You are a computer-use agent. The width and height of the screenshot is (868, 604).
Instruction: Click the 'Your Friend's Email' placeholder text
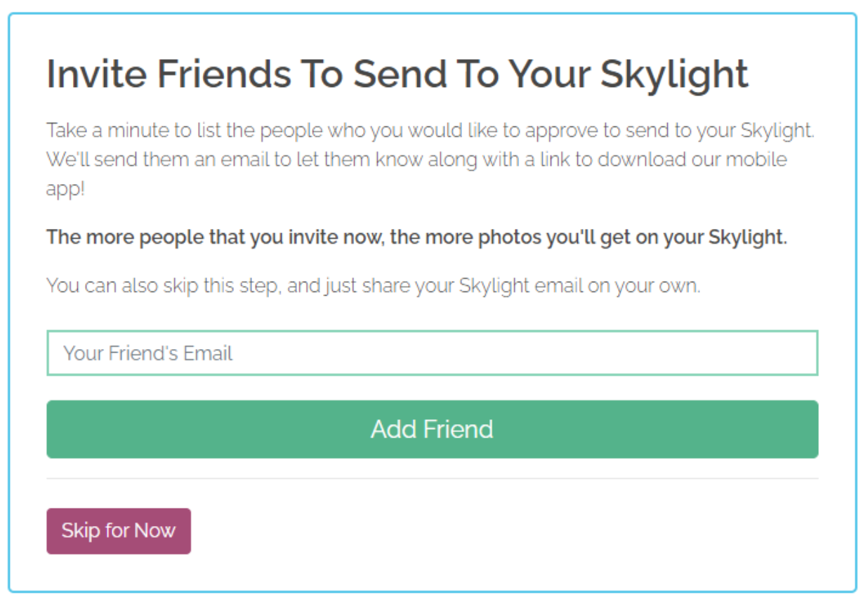[x=147, y=353]
